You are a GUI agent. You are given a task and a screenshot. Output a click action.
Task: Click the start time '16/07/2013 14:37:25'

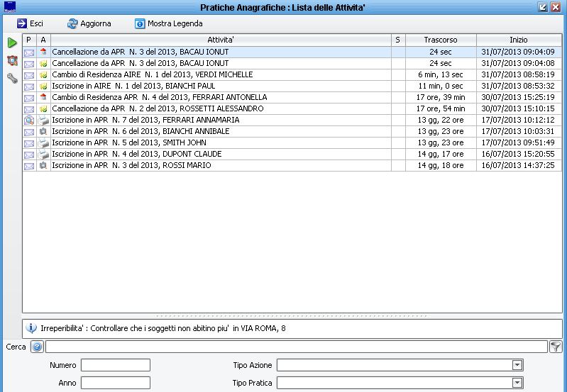518,165
